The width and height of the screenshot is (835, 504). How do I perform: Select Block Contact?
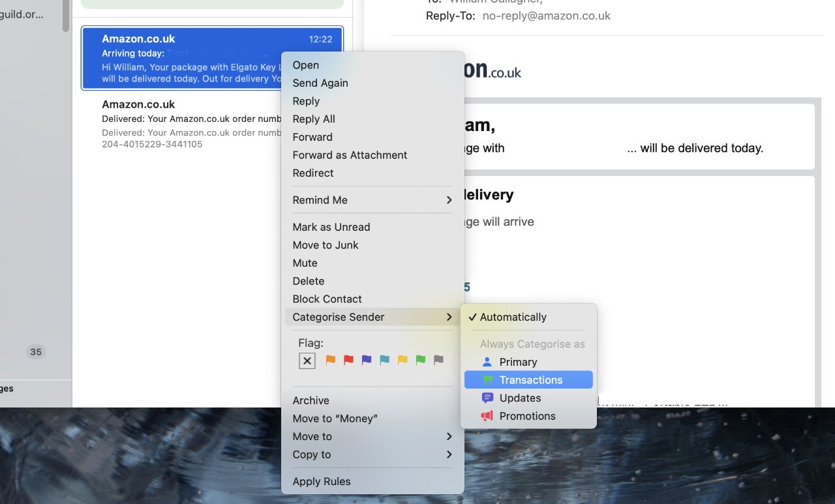(372, 299)
